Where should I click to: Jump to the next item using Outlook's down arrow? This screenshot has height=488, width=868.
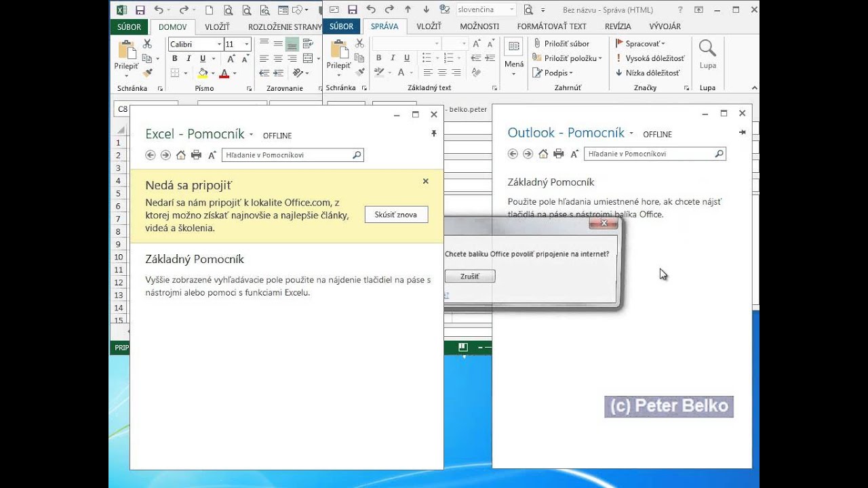(x=426, y=9)
